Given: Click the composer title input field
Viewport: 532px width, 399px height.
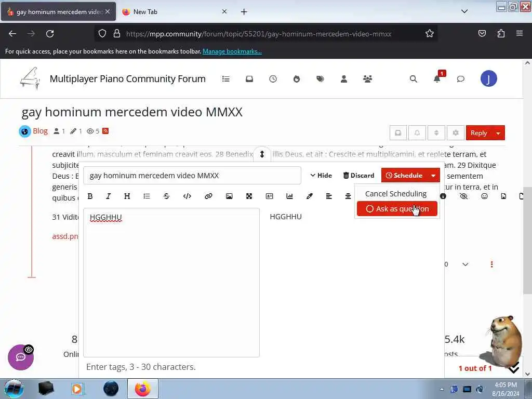Looking at the screenshot, I should [x=192, y=176].
